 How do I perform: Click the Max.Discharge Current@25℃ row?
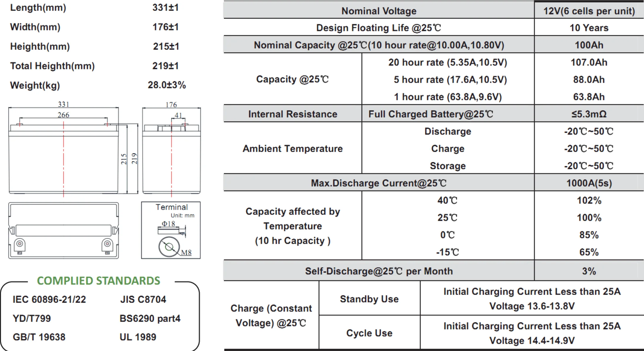(379, 183)
